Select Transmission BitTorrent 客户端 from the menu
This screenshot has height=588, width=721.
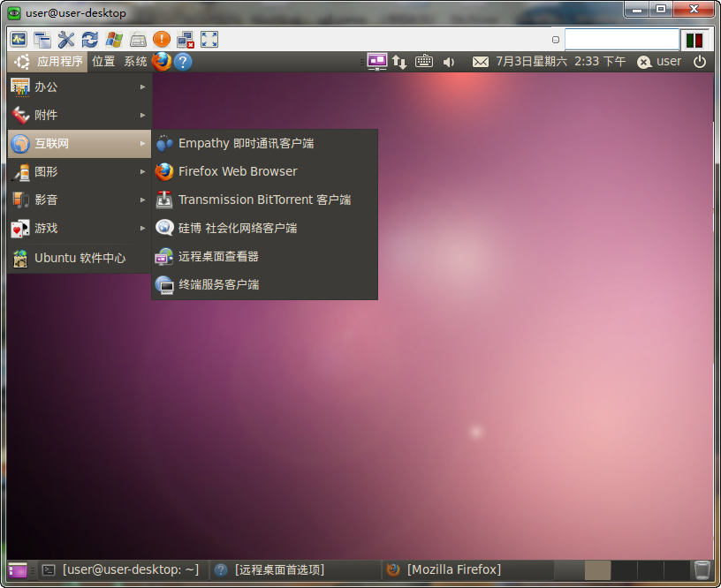pyautogui.click(x=264, y=200)
